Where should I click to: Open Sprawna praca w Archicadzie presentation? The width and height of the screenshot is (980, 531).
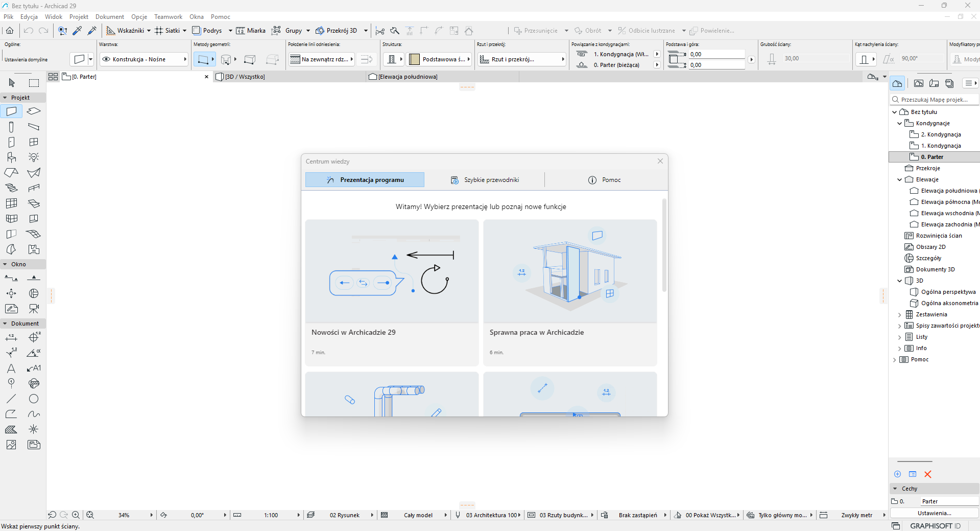click(x=570, y=293)
